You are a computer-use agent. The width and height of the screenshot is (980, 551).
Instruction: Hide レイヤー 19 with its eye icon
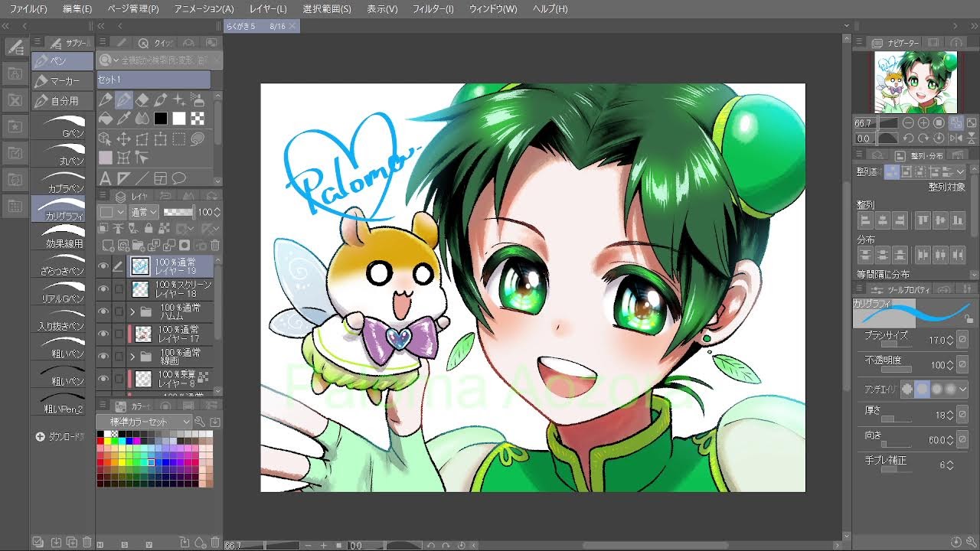pos(103,266)
